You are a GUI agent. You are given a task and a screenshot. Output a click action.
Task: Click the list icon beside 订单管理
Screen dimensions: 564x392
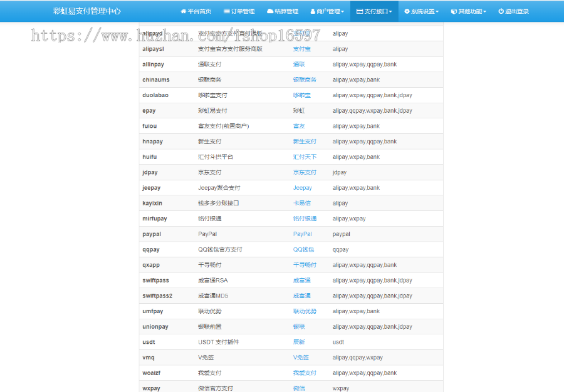[227, 11]
